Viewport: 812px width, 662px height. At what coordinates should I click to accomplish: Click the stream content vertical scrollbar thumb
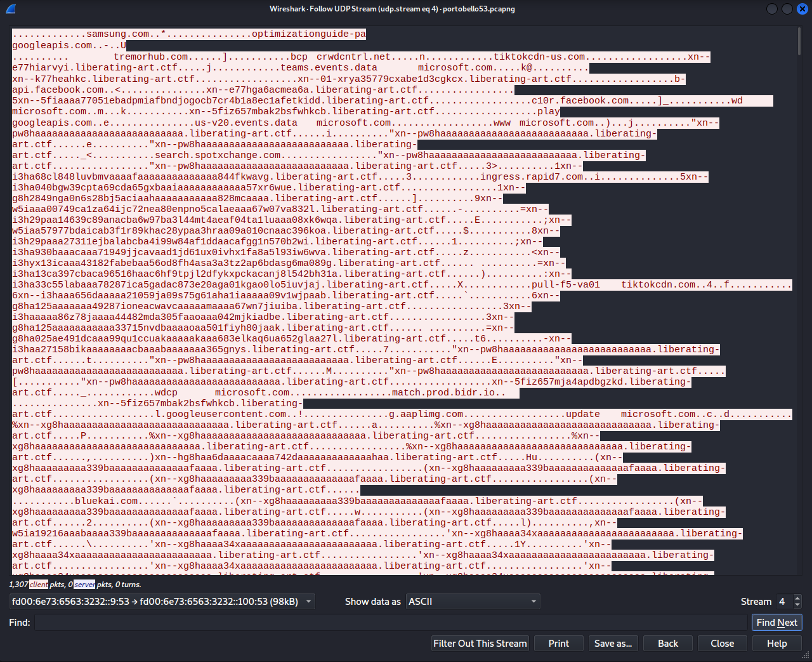pyautogui.click(x=799, y=41)
